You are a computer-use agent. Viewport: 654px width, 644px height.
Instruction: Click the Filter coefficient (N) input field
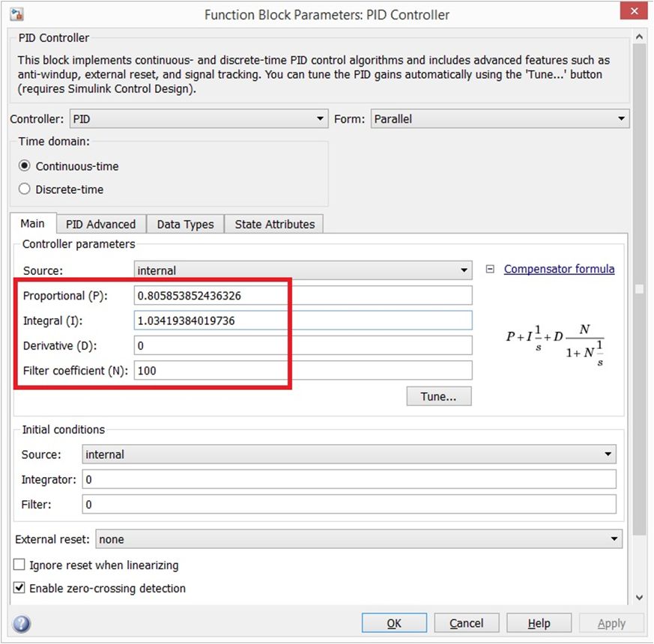tap(303, 371)
